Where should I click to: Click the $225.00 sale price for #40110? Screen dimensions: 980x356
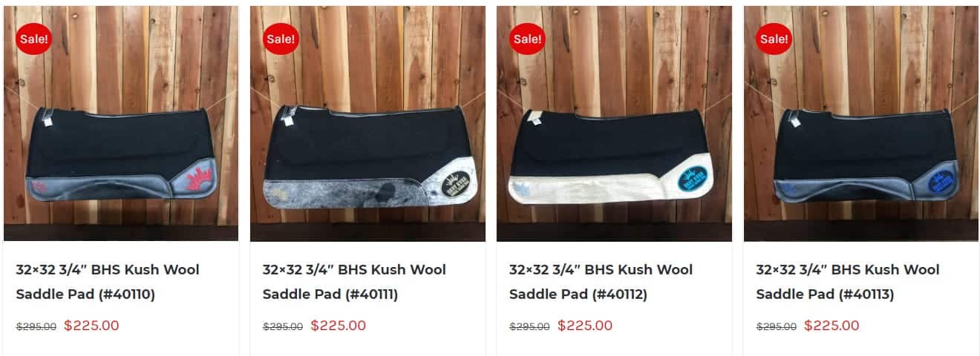click(x=91, y=326)
